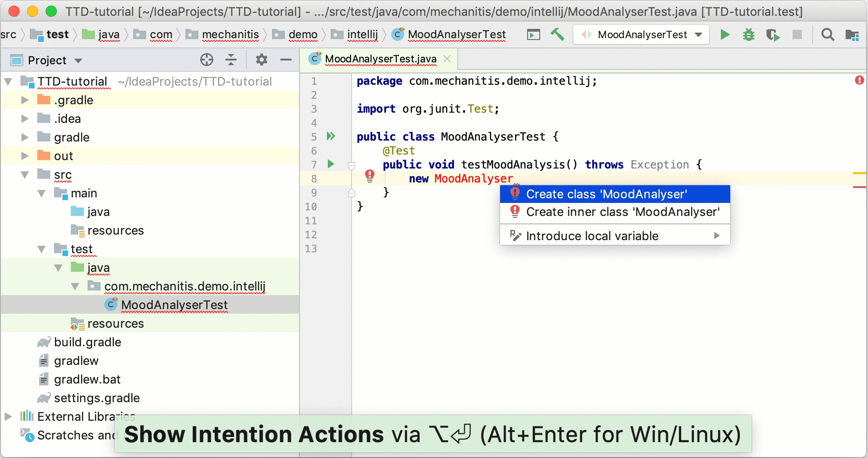Image resolution: width=868 pixels, height=458 pixels.
Task: Start debugging with the green bug icon
Action: tap(749, 34)
